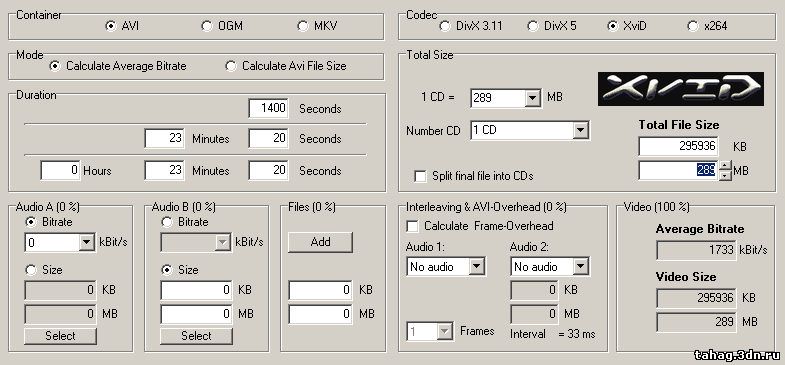Screen dimensions: 785x365
Task: Click Select button under Audio A
Action: click(x=60, y=335)
